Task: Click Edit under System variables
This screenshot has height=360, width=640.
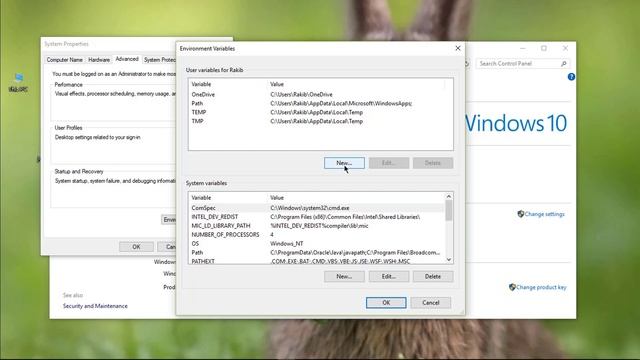Action: [x=389, y=276]
